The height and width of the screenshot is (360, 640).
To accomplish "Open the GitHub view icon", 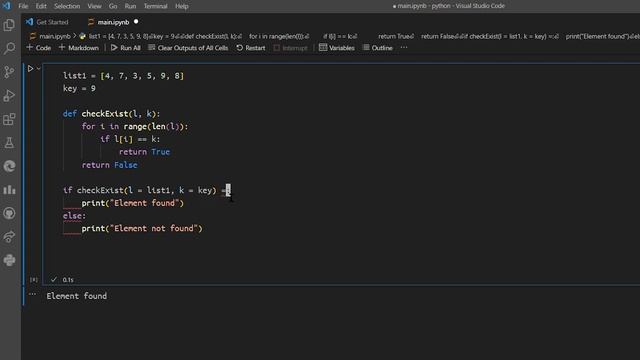I will click(x=9, y=213).
